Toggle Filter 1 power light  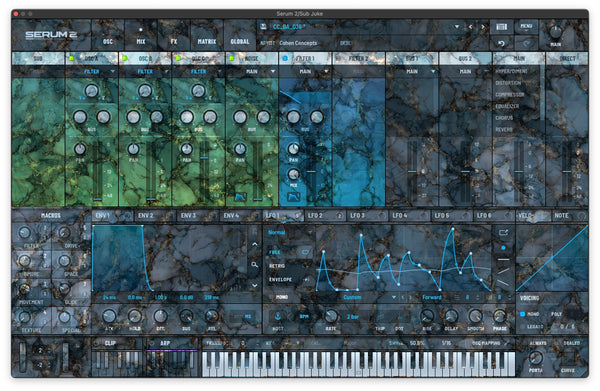tap(285, 59)
